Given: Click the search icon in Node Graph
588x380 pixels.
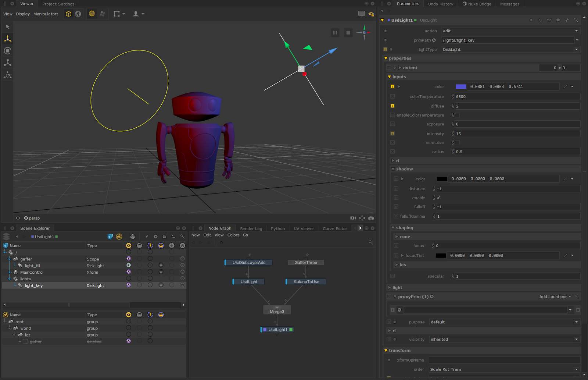Looking at the screenshot, I should pyautogui.click(x=371, y=242).
